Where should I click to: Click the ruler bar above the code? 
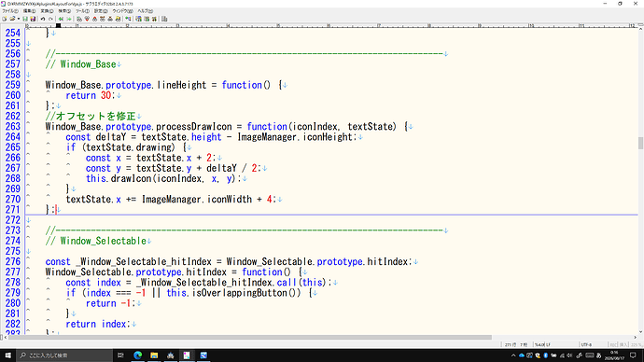coord(331,26)
